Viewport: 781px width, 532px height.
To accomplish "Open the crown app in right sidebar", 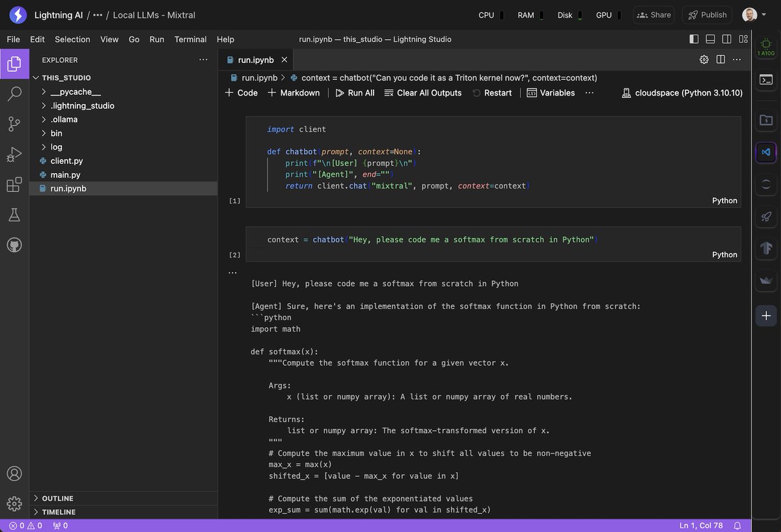I will click(x=766, y=281).
